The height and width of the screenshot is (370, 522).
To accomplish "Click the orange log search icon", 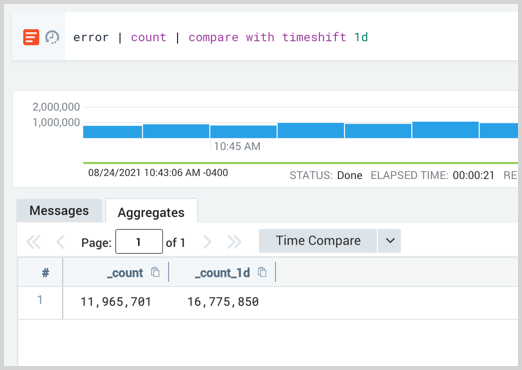I will point(31,37).
